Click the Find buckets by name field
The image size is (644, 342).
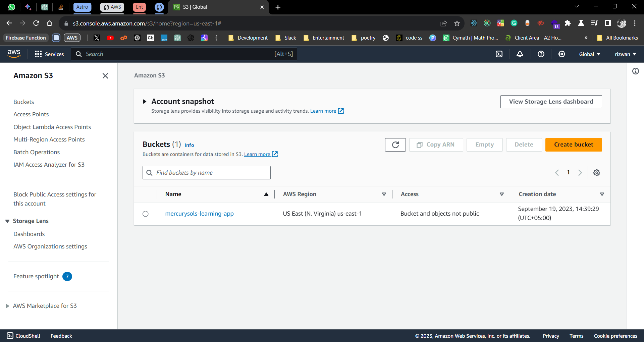point(207,173)
